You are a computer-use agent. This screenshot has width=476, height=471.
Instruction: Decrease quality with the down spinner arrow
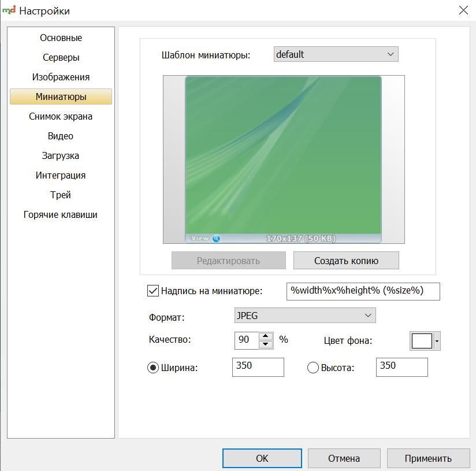click(x=266, y=344)
